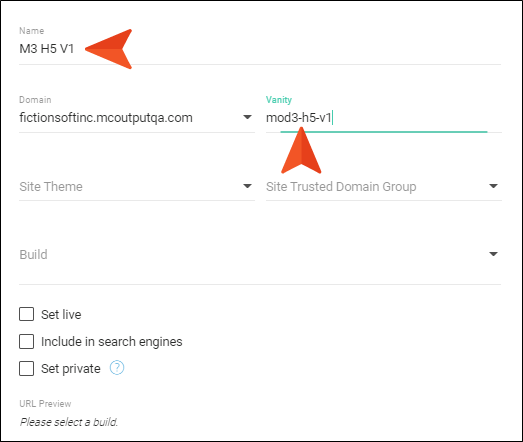
Task: Click the Include in search engines label
Action: click(112, 342)
